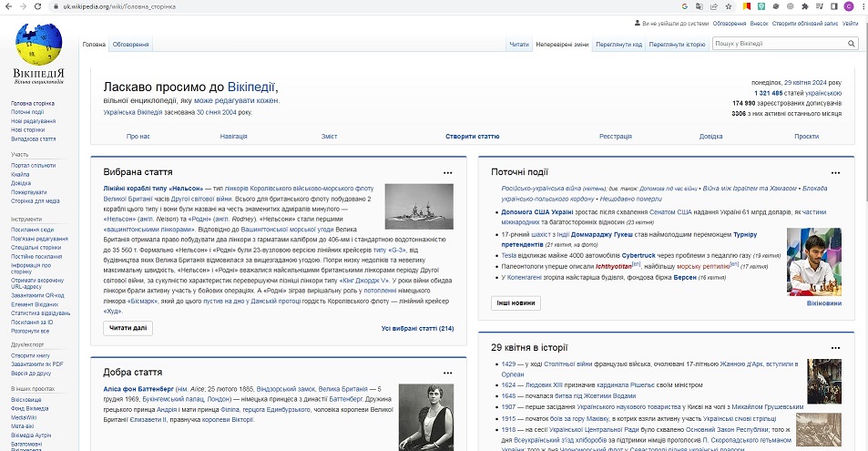Image resolution: width=868 pixels, height=451 pixels.
Task: Click Портал спільноти in the sidebar
Action: point(33,166)
